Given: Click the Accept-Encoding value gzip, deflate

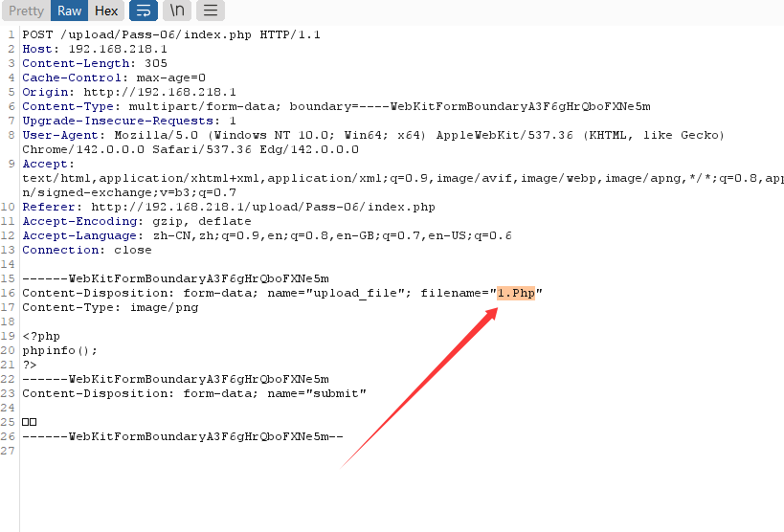Looking at the screenshot, I should tap(202, 221).
